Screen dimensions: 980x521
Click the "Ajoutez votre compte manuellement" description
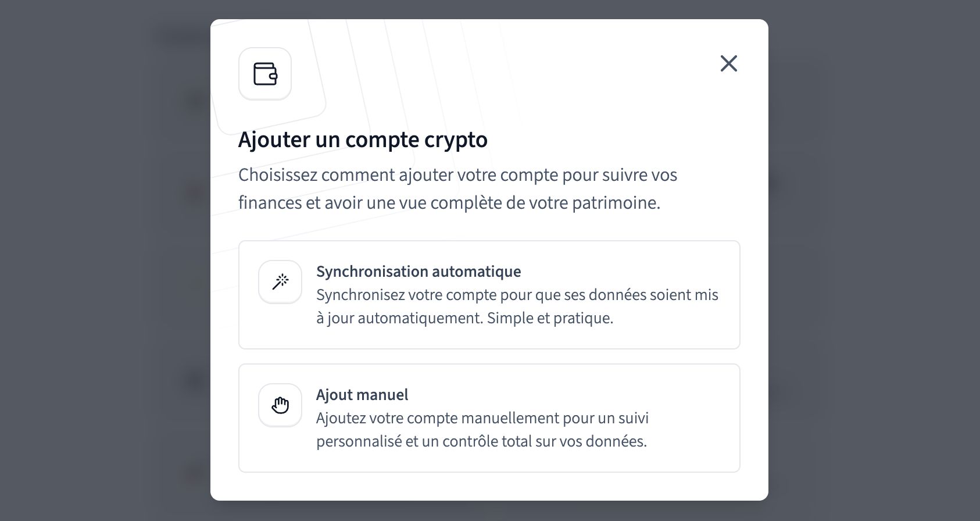pyautogui.click(x=482, y=418)
